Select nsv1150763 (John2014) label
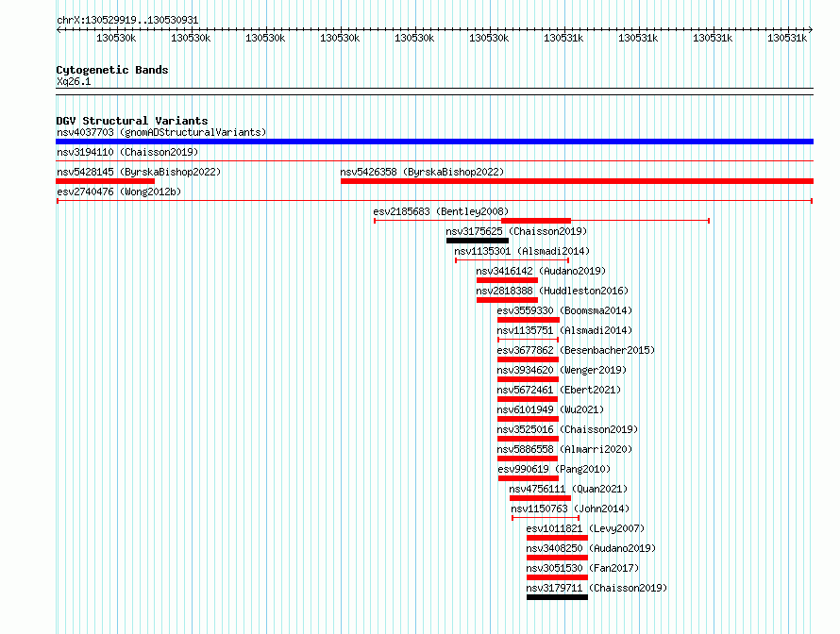Screen dimensions: 840x634 [570, 509]
